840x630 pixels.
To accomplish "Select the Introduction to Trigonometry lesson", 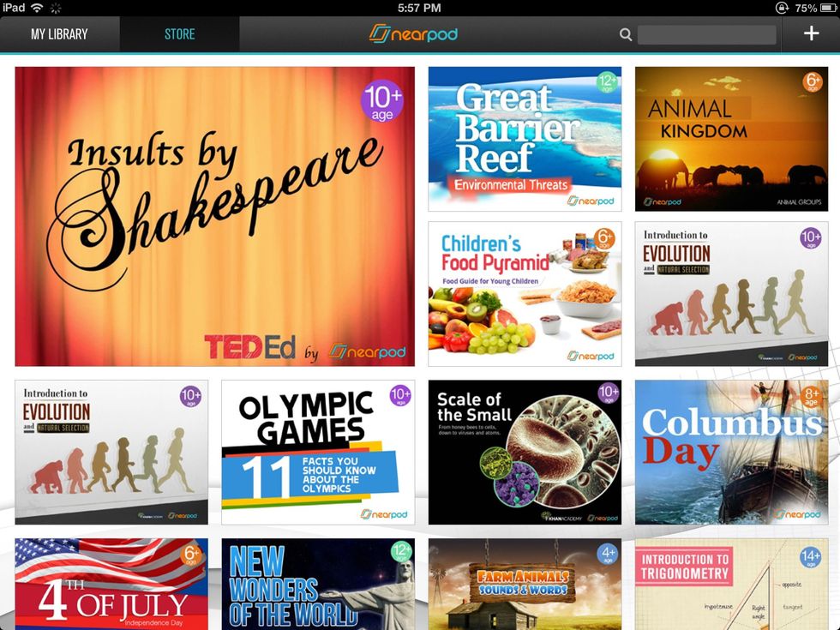I will click(x=732, y=584).
